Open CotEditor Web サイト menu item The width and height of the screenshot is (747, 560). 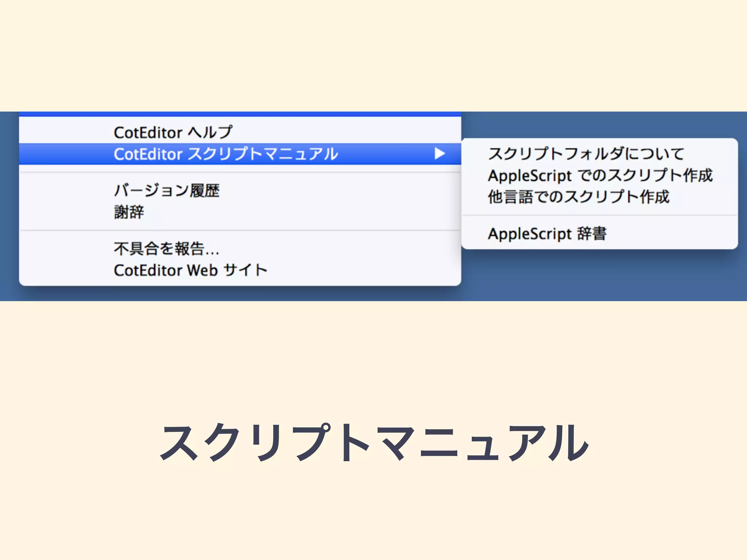(x=240, y=270)
